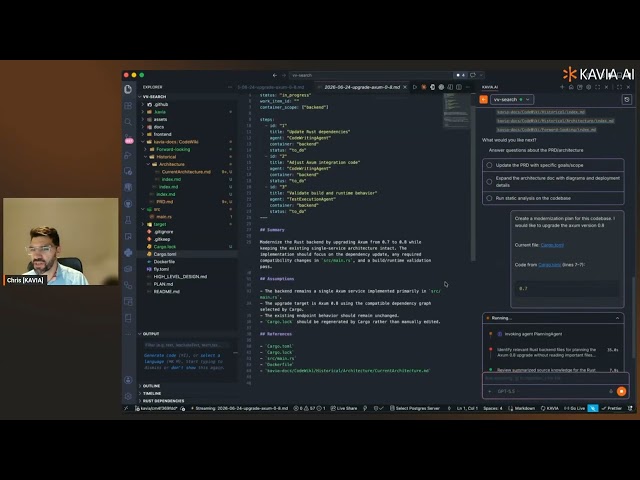Click the Markdown language mode in status bar
The image size is (640, 480).
pyautogui.click(x=522, y=408)
